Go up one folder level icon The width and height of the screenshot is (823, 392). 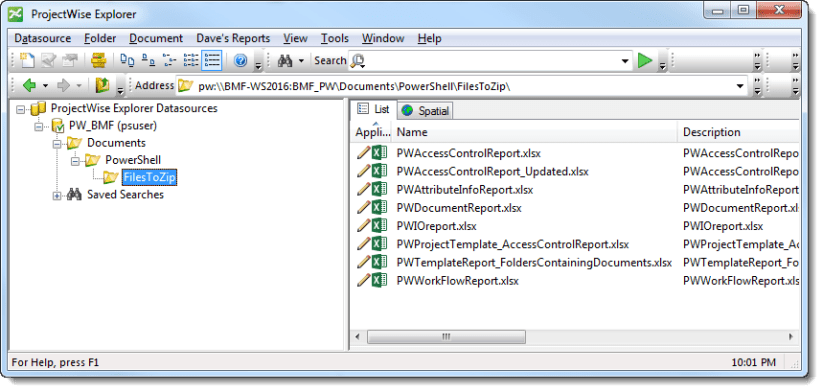(102, 86)
